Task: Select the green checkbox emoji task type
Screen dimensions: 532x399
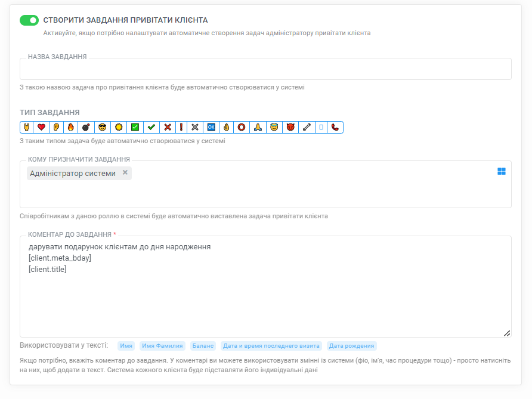Action: tap(135, 127)
